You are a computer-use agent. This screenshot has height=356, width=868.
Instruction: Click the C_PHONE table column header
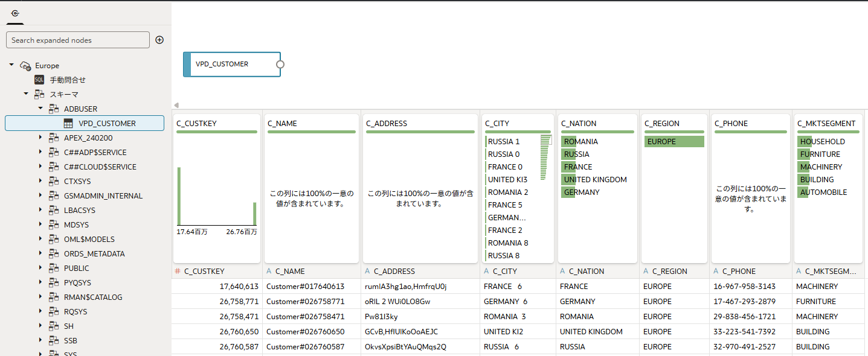pos(750,271)
